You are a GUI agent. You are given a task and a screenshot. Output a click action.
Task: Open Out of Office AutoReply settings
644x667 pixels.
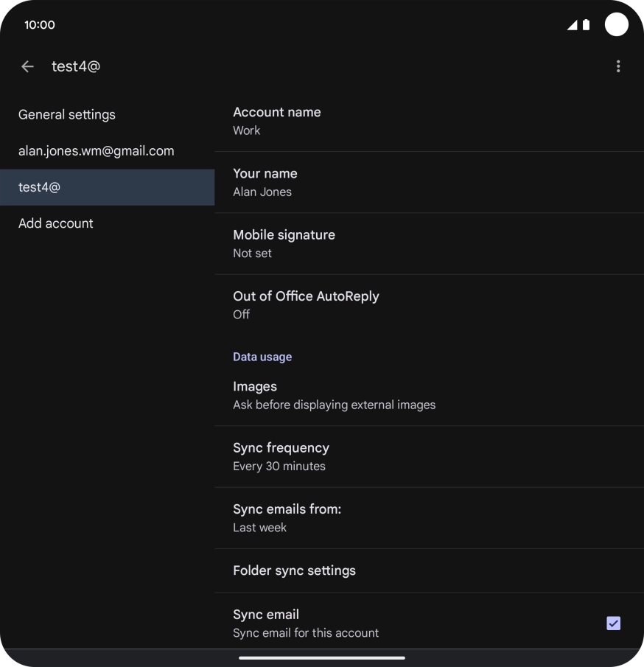[x=429, y=305]
